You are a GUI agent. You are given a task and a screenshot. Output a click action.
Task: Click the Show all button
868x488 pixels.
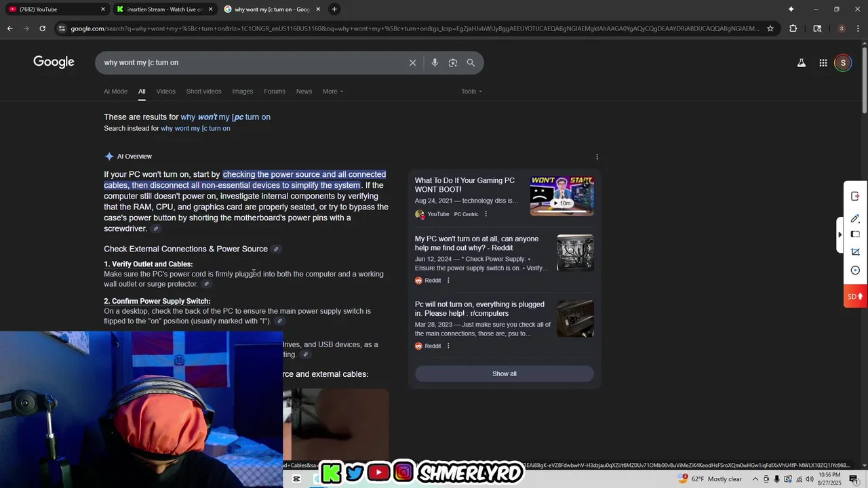(505, 374)
